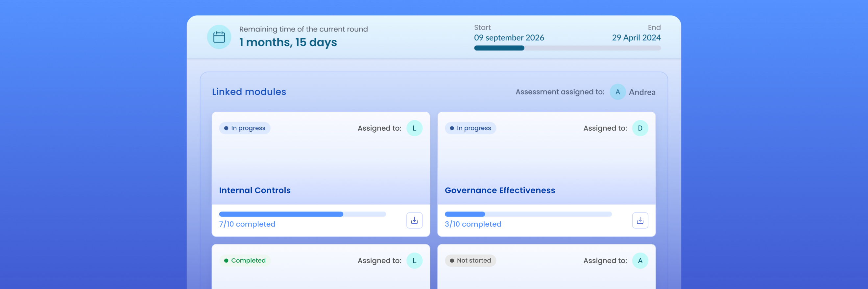The height and width of the screenshot is (289, 868).
Task: Click the 'Assessment assigned to:' label
Action: pyautogui.click(x=560, y=92)
